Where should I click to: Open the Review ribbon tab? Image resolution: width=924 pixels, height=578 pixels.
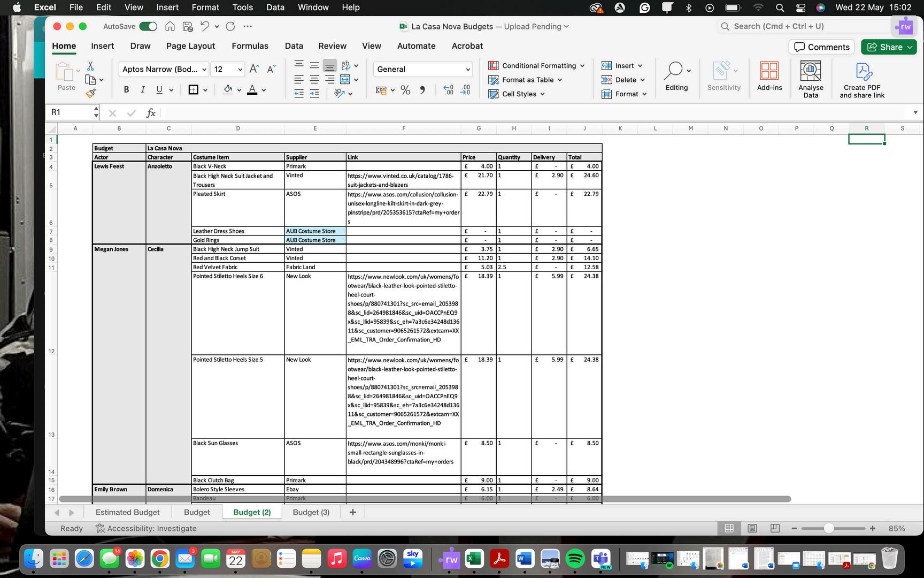(x=332, y=46)
